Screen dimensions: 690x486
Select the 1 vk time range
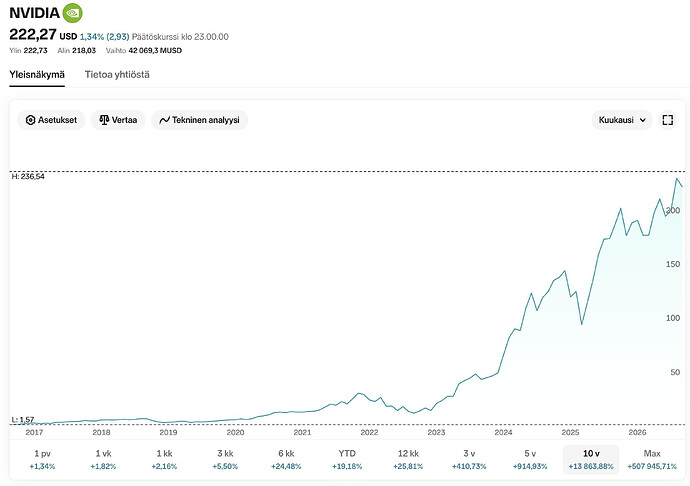[x=103, y=459]
